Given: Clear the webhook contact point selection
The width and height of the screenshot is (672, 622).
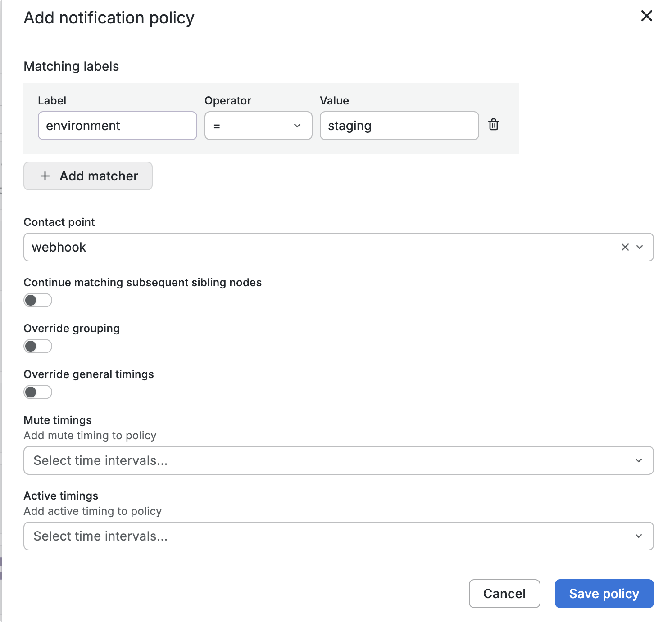Looking at the screenshot, I should pos(625,247).
